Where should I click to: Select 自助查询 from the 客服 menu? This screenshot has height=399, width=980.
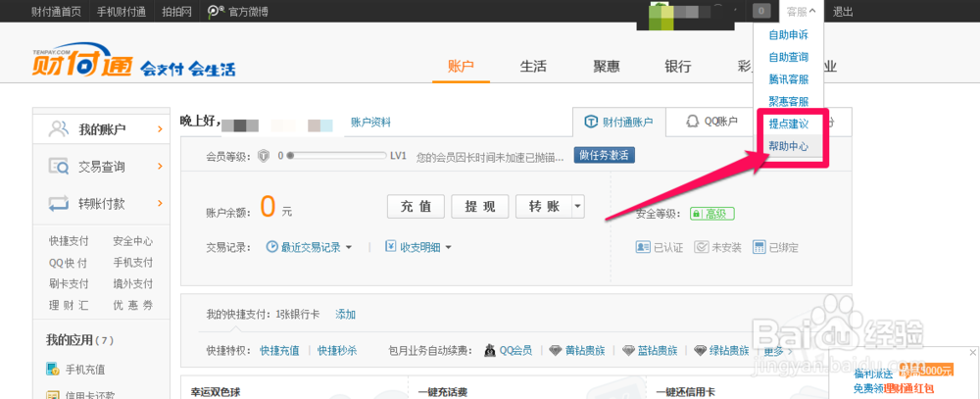point(788,57)
